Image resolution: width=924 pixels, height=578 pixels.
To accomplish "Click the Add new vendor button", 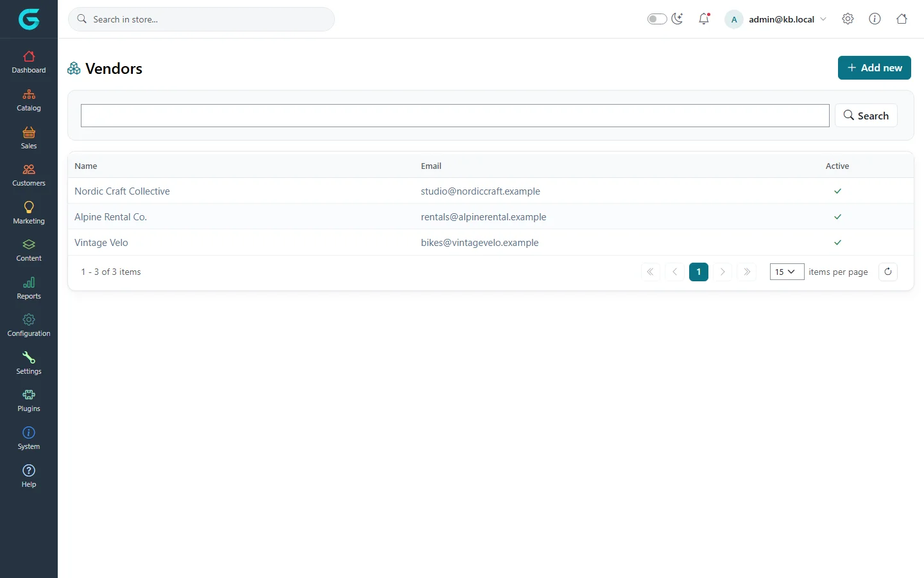I will (874, 67).
